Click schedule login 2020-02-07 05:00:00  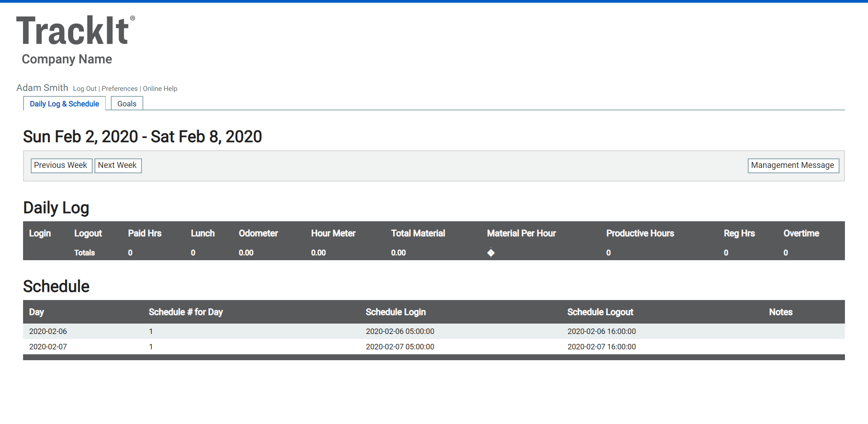coord(400,347)
